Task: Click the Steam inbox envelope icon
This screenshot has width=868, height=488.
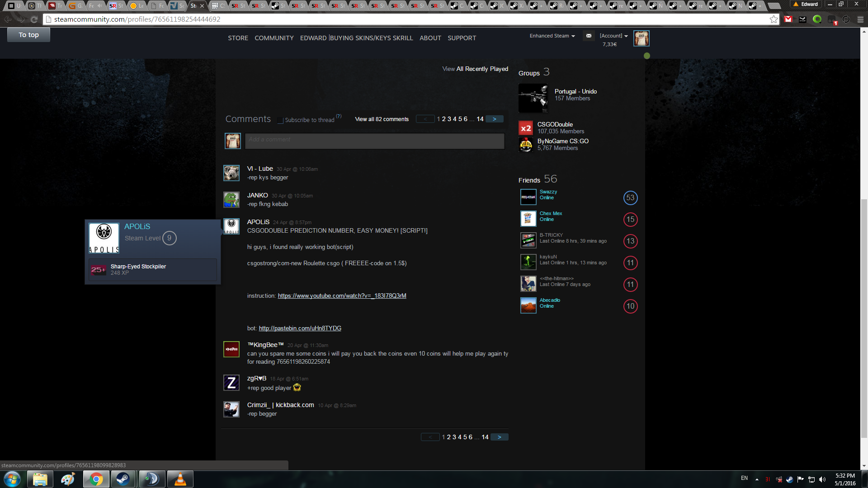Action: coord(589,36)
